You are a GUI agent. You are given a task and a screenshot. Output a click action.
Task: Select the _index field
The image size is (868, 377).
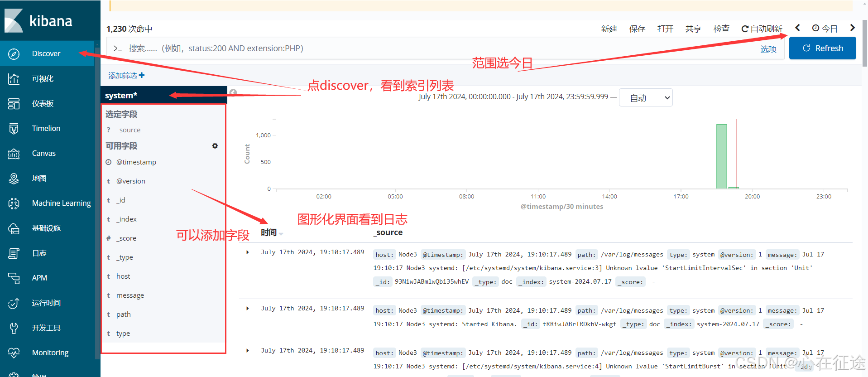126,219
